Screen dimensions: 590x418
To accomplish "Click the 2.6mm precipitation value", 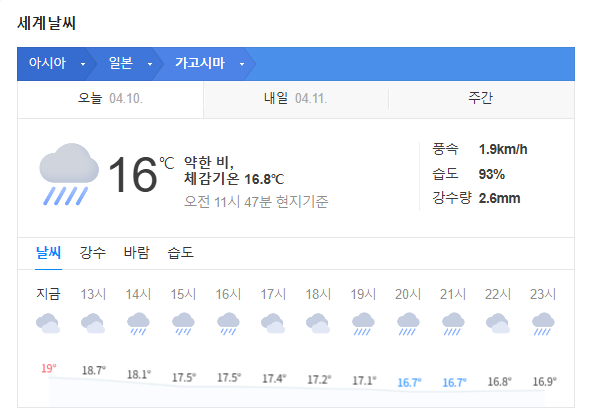I will click(x=499, y=198).
